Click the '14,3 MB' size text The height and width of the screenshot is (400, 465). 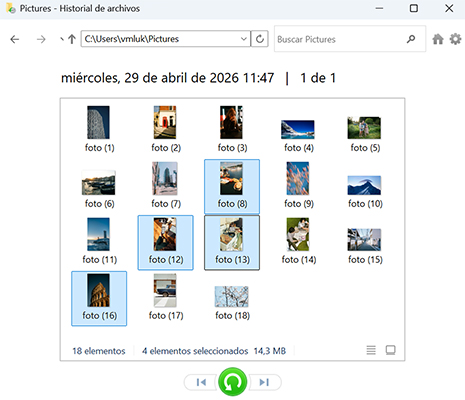coord(270,351)
